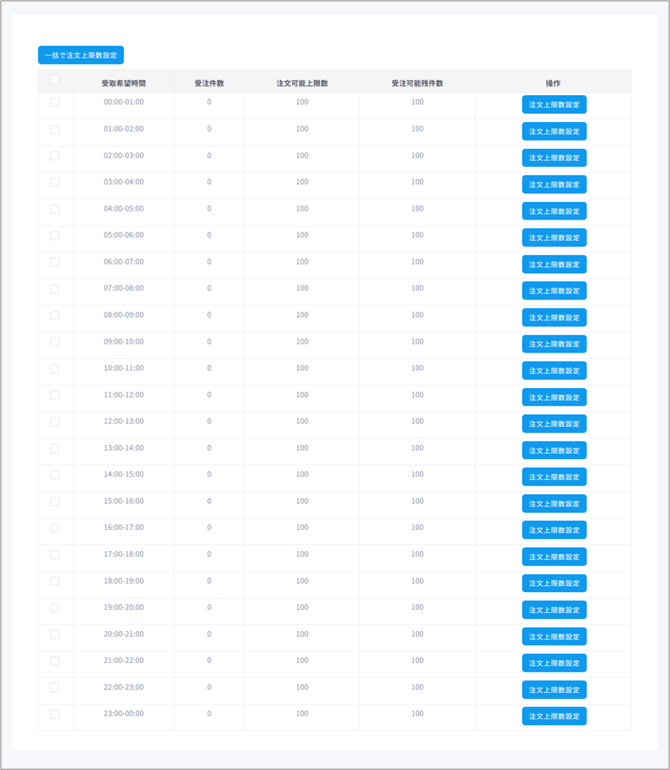The image size is (670, 770).
Task: Click the 受取希望時間 column header
Action: coord(123,82)
